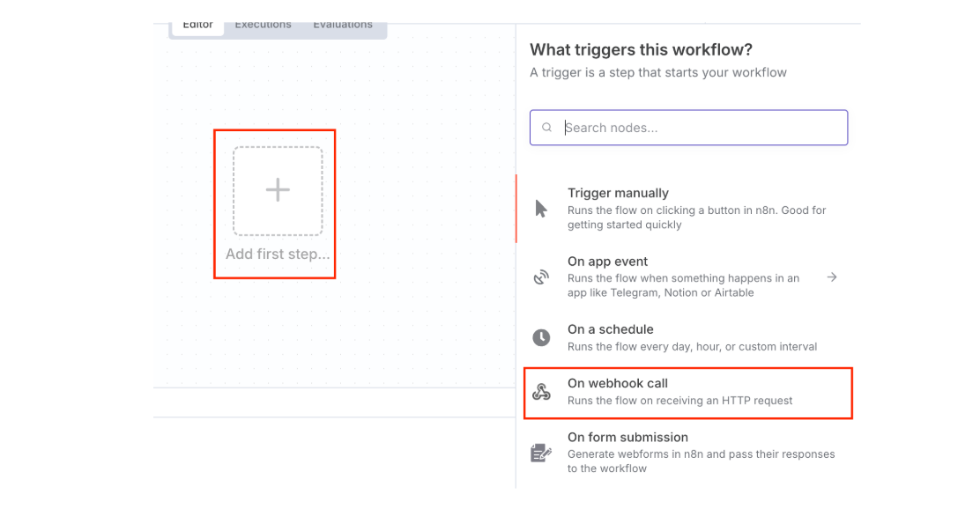The image size is (980, 509).
Task: Switch to the Editor tab
Action: 197,25
